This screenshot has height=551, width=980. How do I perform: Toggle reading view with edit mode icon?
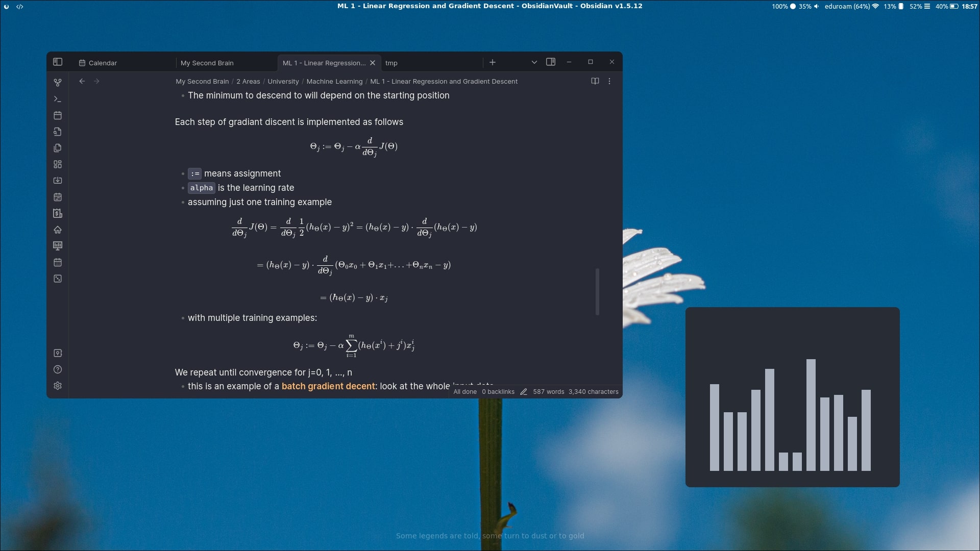click(594, 81)
